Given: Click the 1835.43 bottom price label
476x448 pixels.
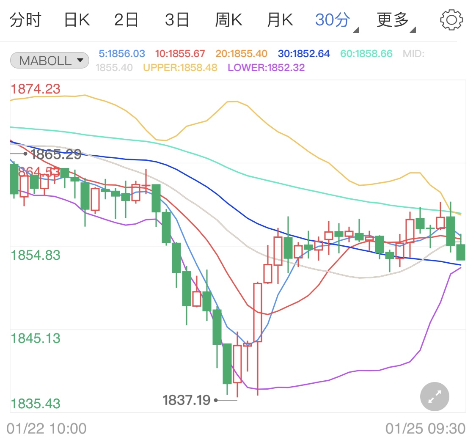Looking at the screenshot, I should (36, 404).
